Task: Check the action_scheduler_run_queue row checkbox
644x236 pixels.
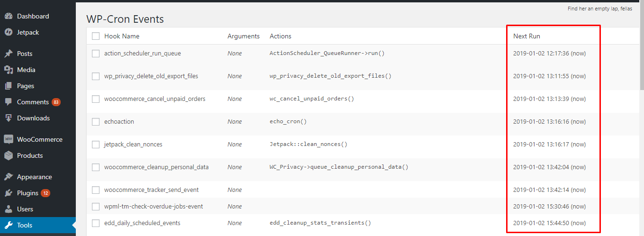Action: [96, 54]
